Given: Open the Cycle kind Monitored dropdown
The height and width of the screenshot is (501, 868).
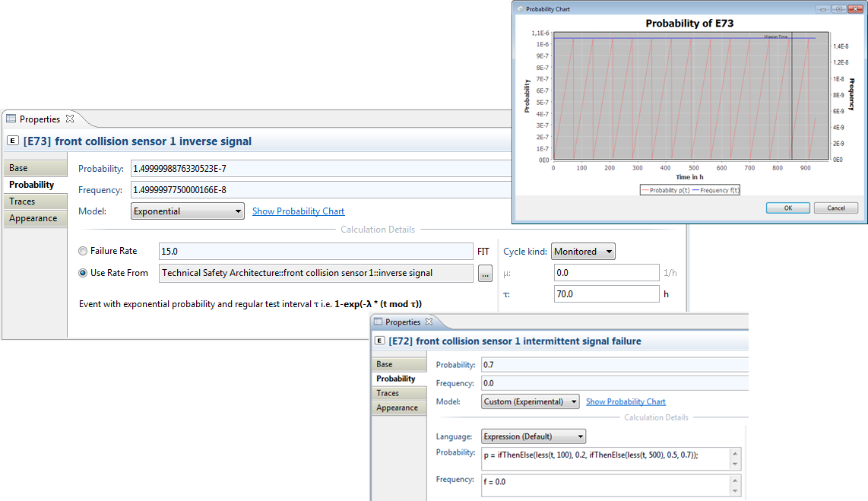Looking at the screenshot, I should pyautogui.click(x=582, y=252).
